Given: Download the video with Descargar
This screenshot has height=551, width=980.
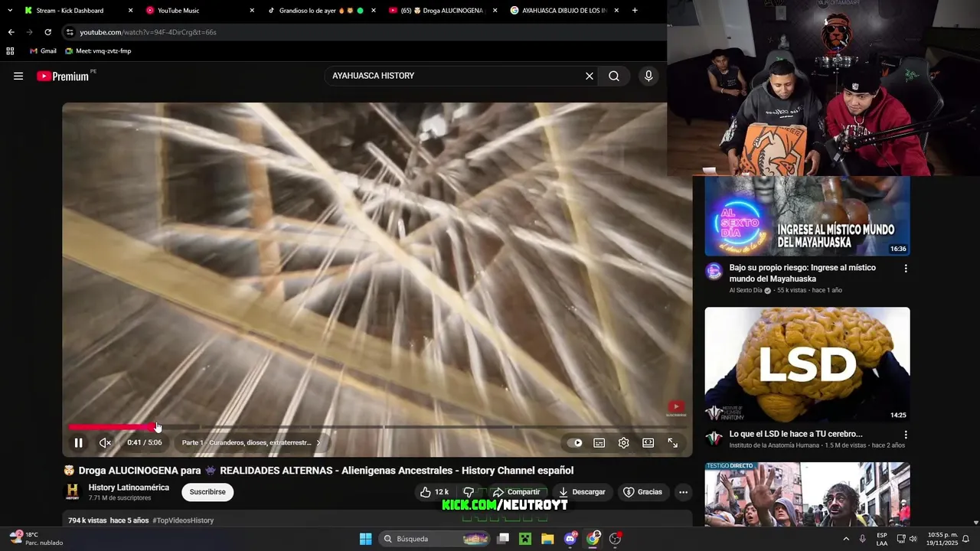Looking at the screenshot, I should tap(582, 492).
